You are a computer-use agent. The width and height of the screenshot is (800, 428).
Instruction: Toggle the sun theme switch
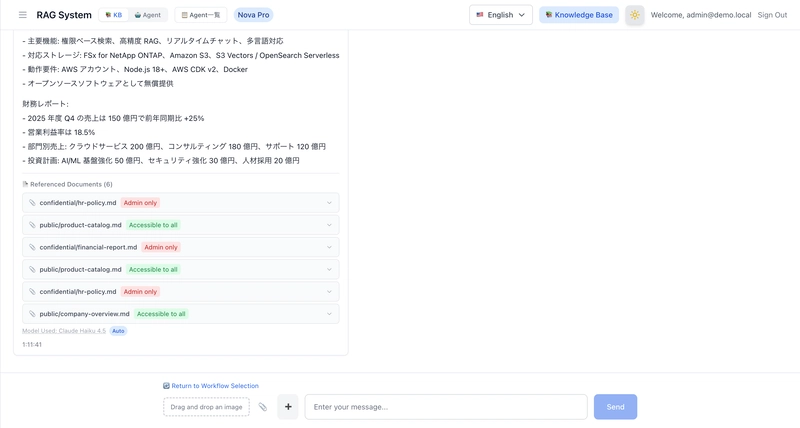(x=635, y=15)
